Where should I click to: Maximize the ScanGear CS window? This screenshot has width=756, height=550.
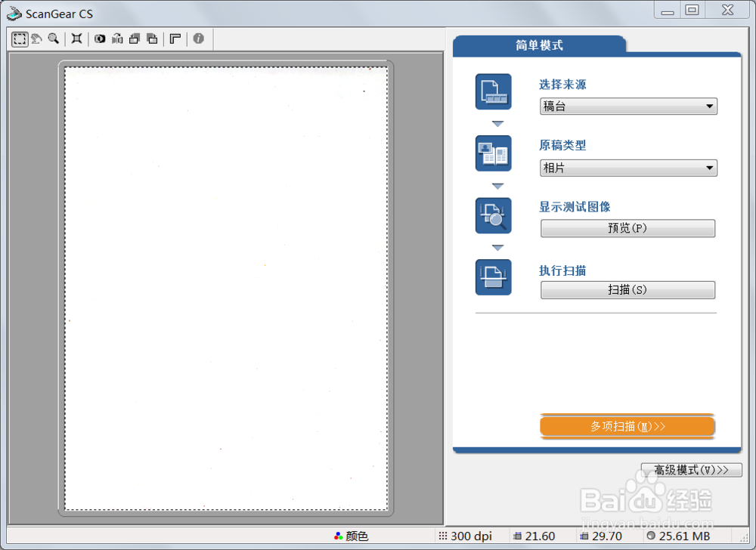click(x=692, y=10)
